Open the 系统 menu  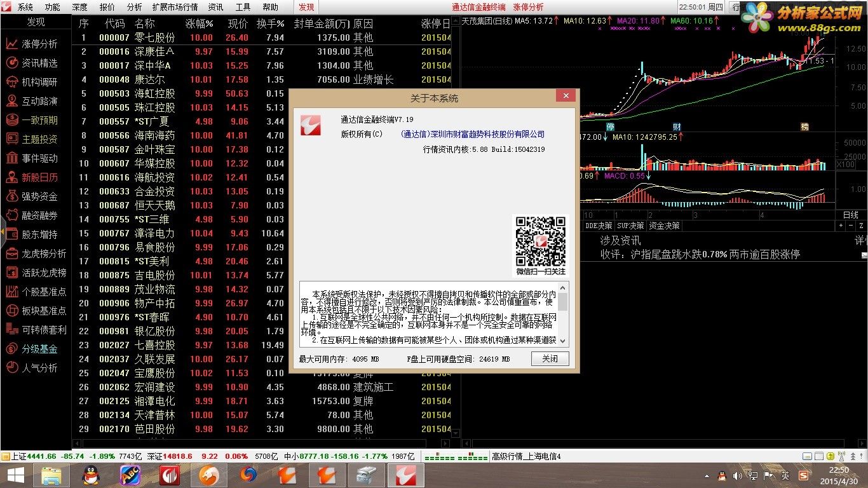pos(25,7)
